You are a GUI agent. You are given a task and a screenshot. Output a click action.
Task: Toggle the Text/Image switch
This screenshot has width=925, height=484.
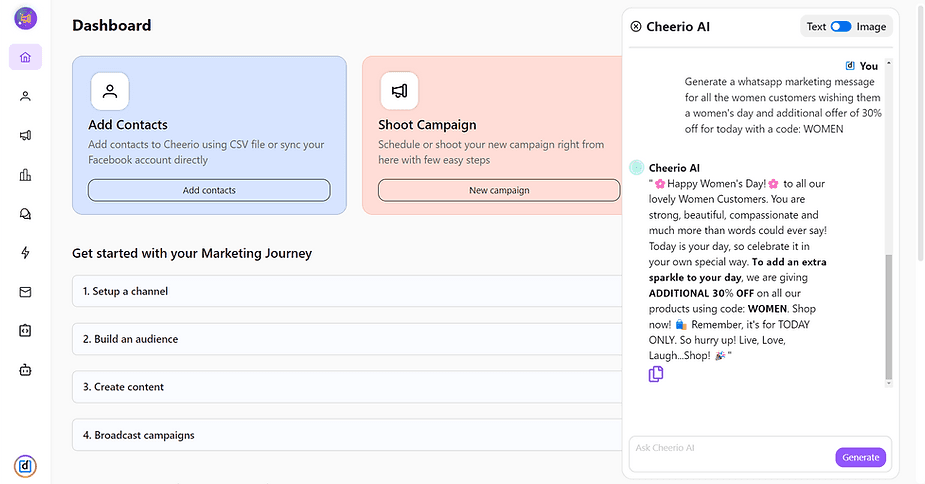[x=840, y=27]
